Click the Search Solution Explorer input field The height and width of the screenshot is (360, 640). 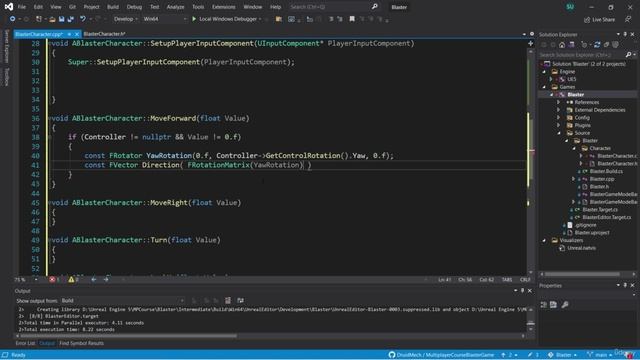click(582, 54)
